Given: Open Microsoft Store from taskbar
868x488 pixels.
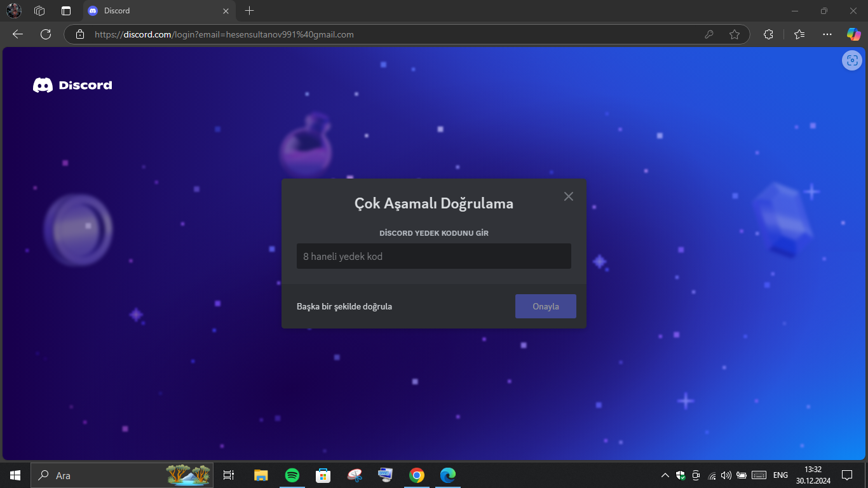Looking at the screenshot, I should point(323,475).
